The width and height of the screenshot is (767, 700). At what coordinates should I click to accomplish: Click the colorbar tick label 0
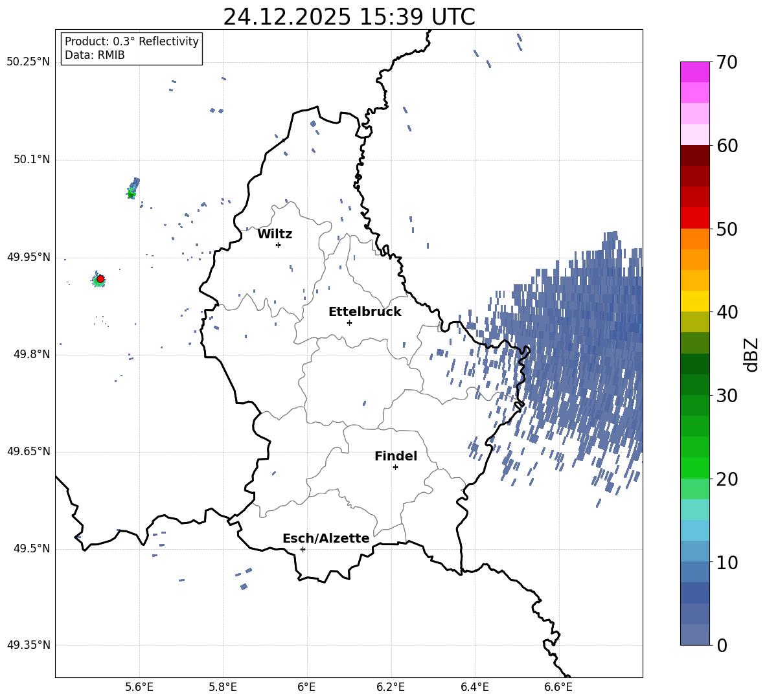coord(722,646)
